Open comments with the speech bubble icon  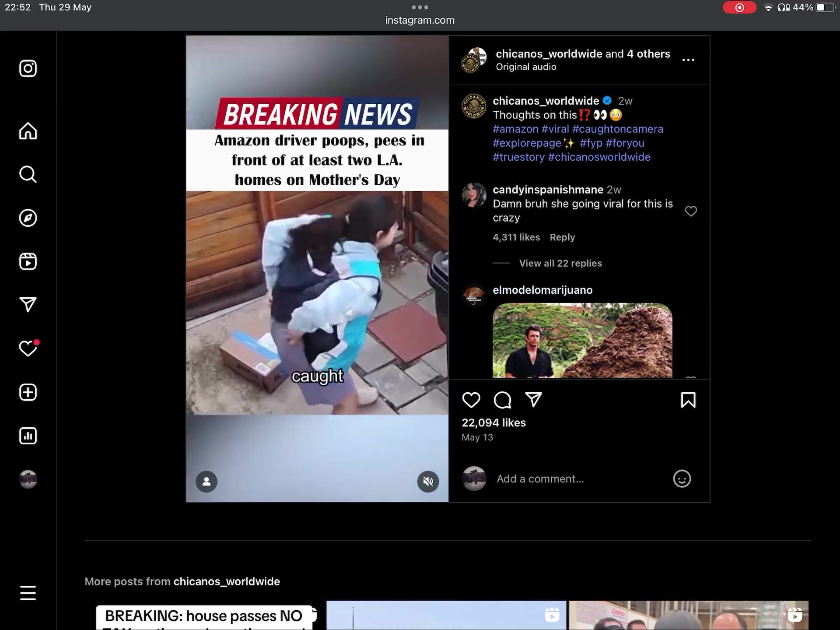click(x=502, y=400)
